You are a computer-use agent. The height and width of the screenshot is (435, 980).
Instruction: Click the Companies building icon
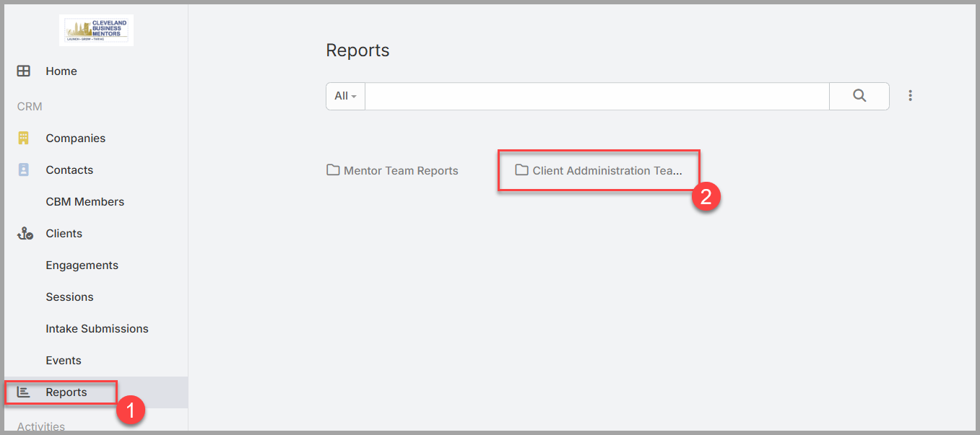tap(24, 138)
